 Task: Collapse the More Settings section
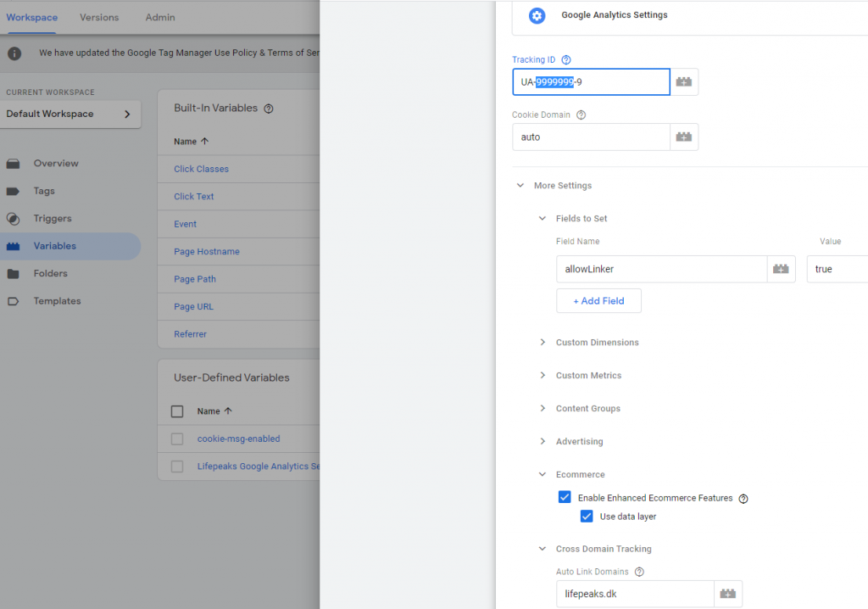[x=520, y=186]
